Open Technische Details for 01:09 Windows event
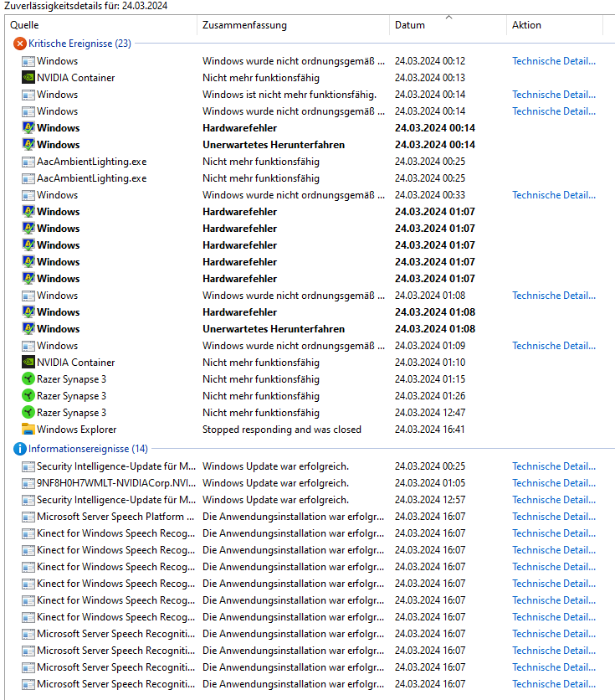This screenshot has width=615, height=700. tap(554, 346)
